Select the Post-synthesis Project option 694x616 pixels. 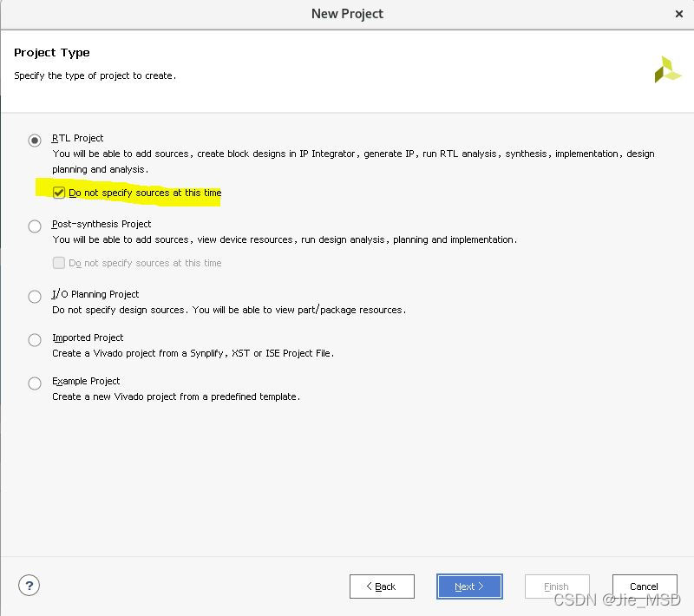click(35, 226)
